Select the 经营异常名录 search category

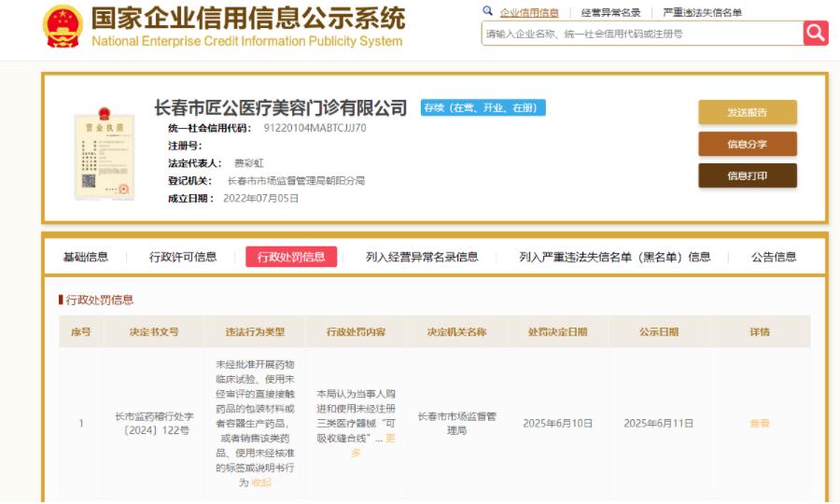[x=610, y=12]
